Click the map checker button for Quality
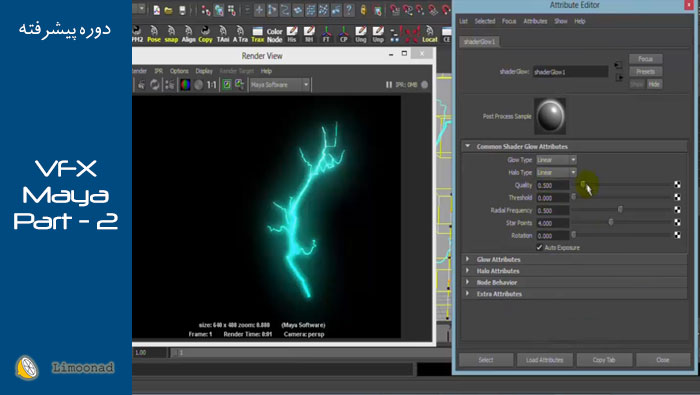Image resolution: width=700 pixels, height=395 pixels. click(677, 185)
